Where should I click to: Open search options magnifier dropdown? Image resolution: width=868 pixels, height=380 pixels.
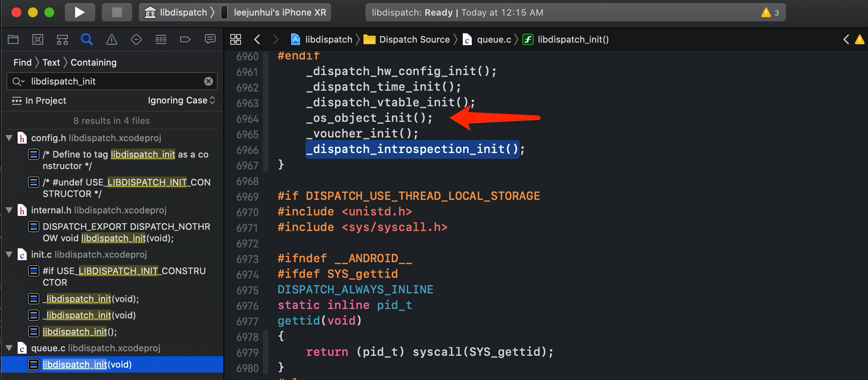pyautogui.click(x=18, y=81)
